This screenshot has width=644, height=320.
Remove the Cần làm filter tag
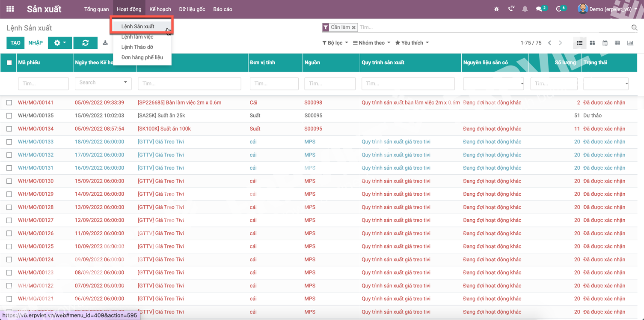tap(354, 27)
